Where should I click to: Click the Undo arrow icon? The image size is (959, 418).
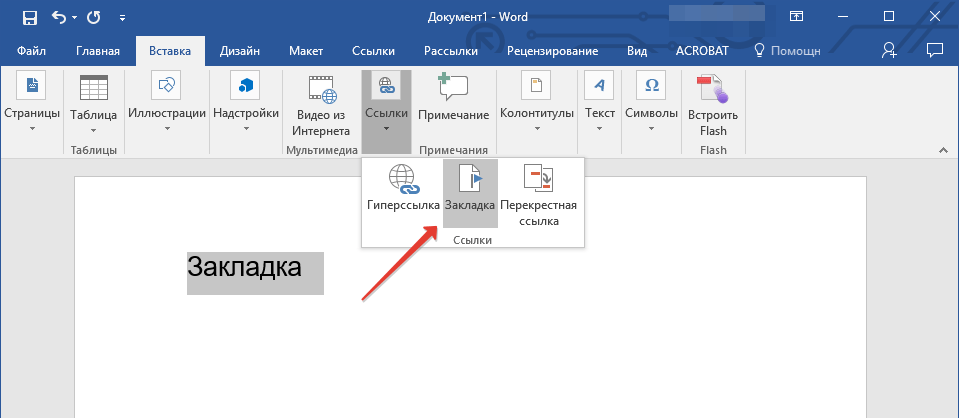[59, 17]
